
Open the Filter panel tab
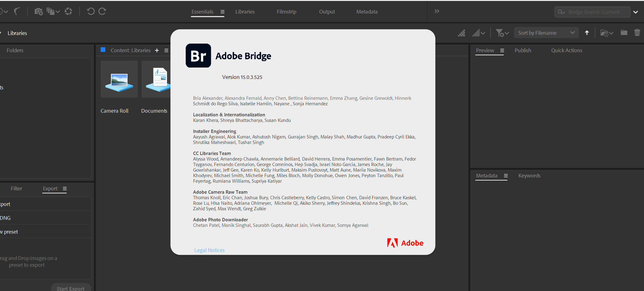click(16, 188)
